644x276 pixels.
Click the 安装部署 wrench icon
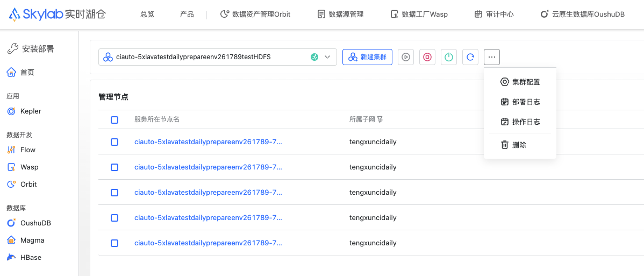13,49
